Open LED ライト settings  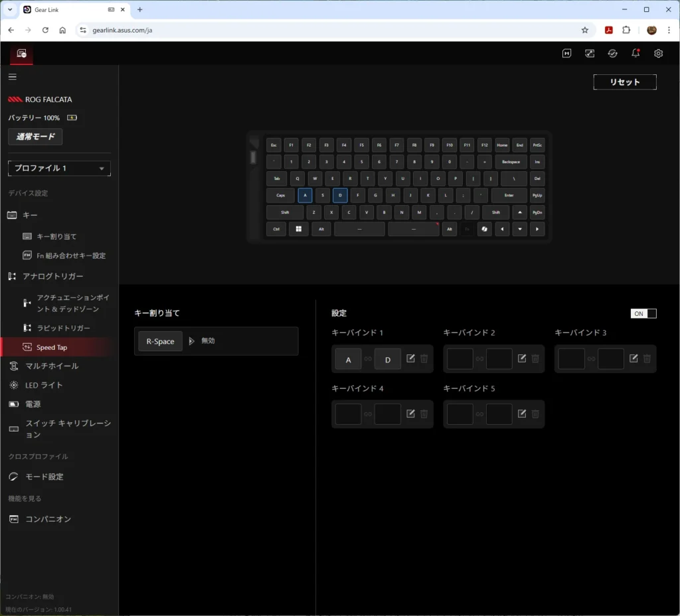[x=44, y=385]
